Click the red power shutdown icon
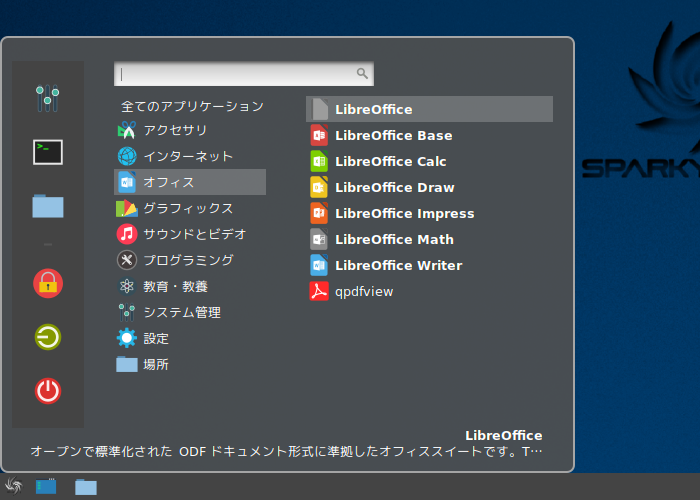Screen dimensions: 700x500 pyautogui.click(x=48, y=391)
